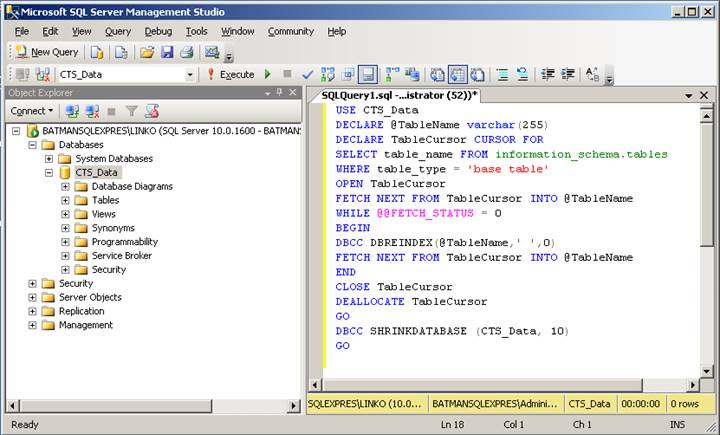720x435 pixels.
Task: Click the Change Connection icon
Action: click(x=43, y=74)
